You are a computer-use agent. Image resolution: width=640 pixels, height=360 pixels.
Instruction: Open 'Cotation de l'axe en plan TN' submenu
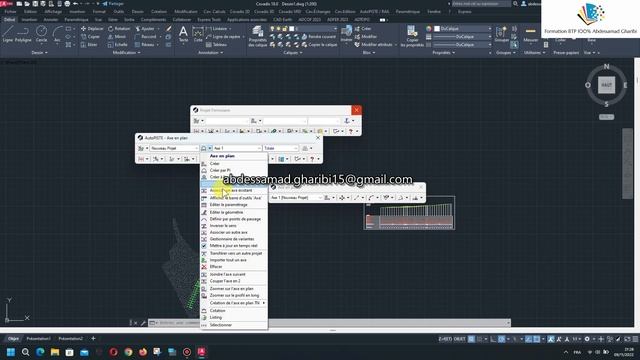click(233, 303)
